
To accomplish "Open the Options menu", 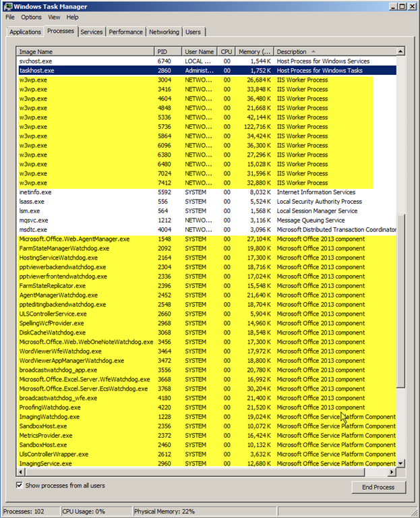I will coord(31,17).
